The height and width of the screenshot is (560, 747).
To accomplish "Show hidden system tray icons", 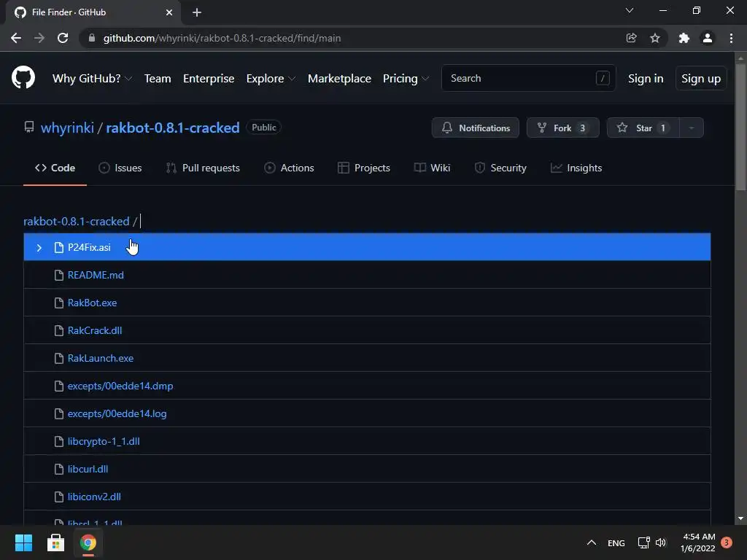I will pos(591,542).
